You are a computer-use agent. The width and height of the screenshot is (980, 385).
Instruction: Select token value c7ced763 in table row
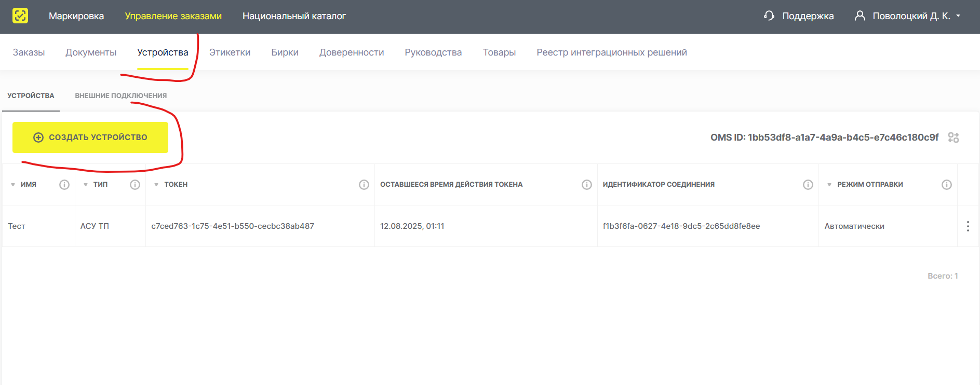pyautogui.click(x=233, y=226)
